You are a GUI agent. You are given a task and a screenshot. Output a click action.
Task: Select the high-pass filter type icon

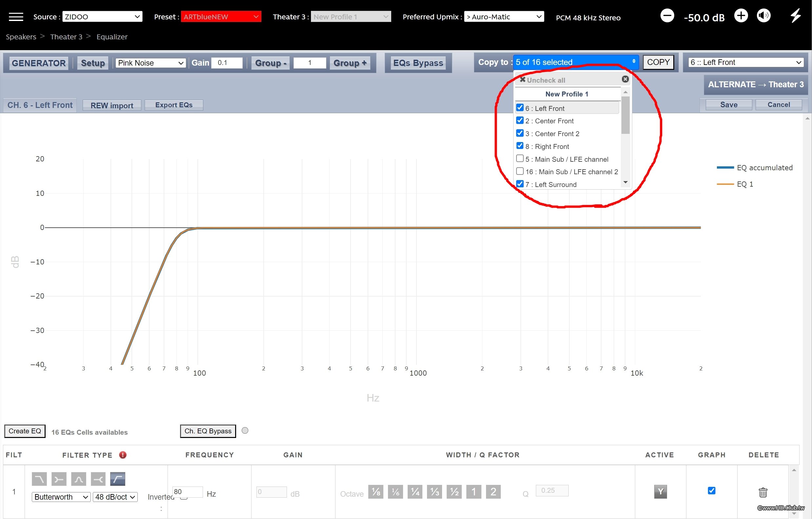click(118, 479)
